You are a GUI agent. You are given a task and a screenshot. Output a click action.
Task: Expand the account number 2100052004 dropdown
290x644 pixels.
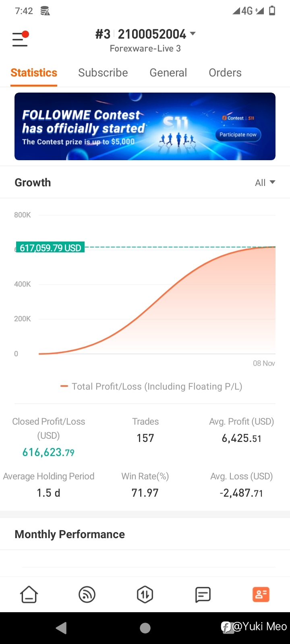coord(193,34)
